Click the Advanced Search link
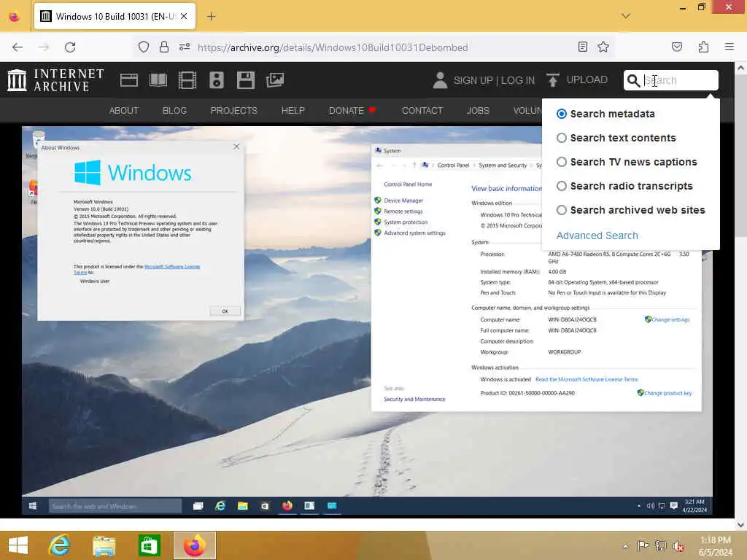The width and height of the screenshot is (747, 560). click(x=597, y=236)
